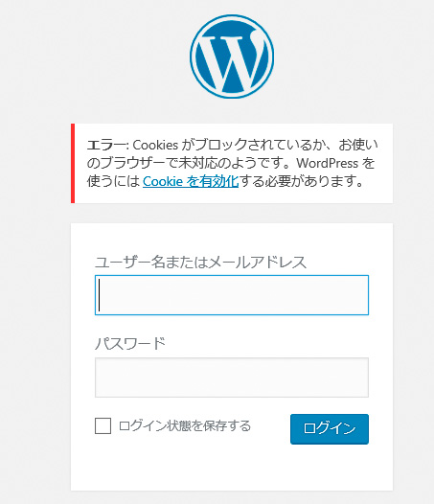Screen dimensions: 434x504
Task: Focus the ユーザー名またはメールアドレス input field
Action: pyautogui.click(x=232, y=295)
